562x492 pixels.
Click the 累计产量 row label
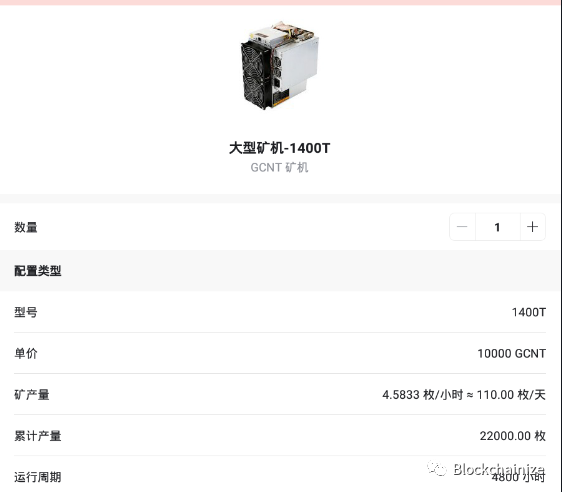click(38, 436)
